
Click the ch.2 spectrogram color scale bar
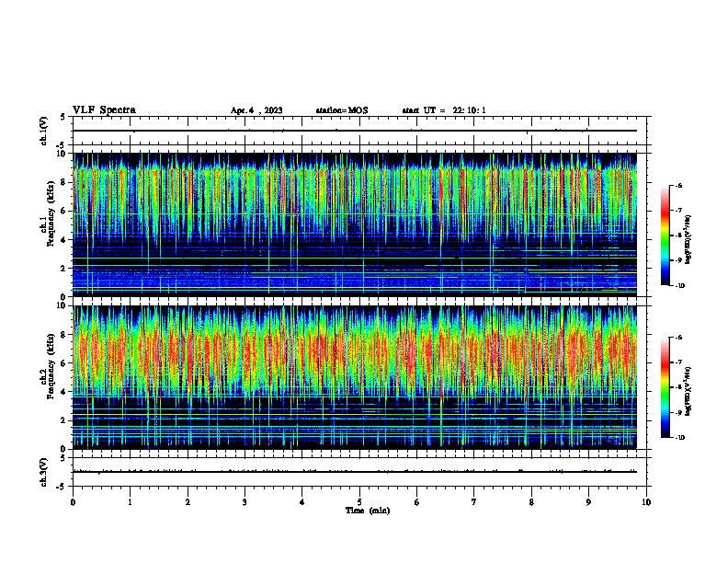click(x=665, y=387)
